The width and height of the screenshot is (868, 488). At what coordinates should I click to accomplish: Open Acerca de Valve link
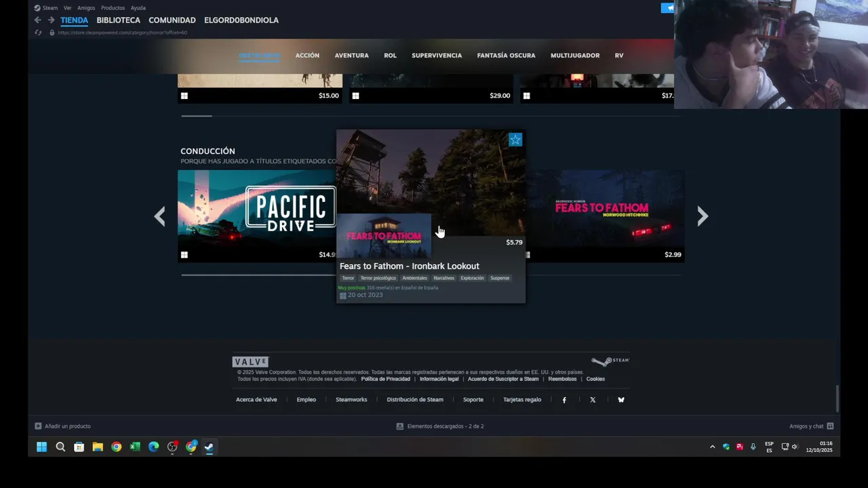tap(256, 400)
